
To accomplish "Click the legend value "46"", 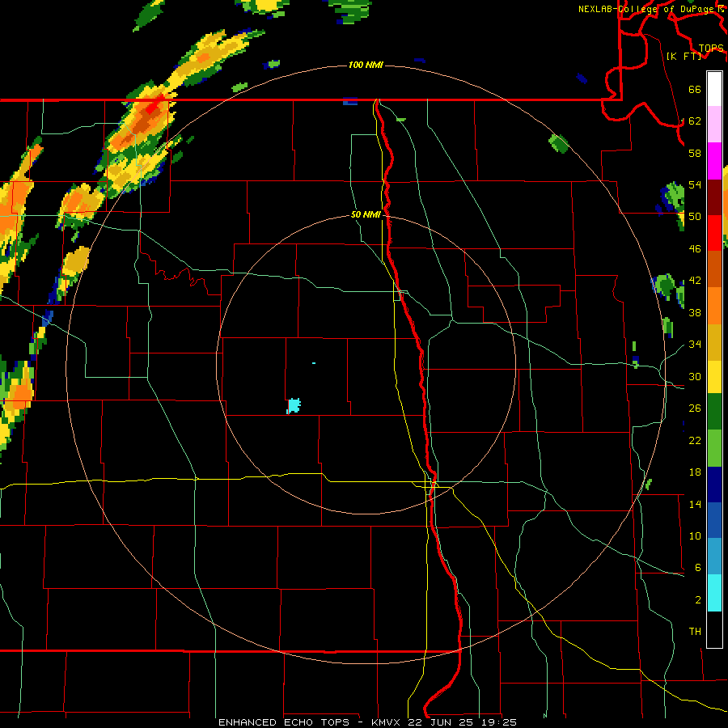I will pyautogui.click(x=695, y=249).
